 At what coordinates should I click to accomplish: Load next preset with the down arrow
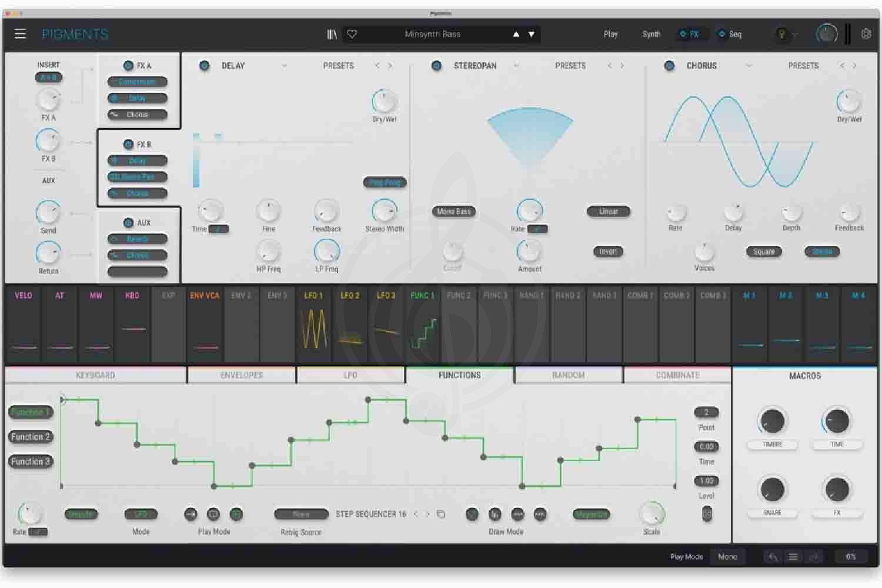(x=532, y=34)
